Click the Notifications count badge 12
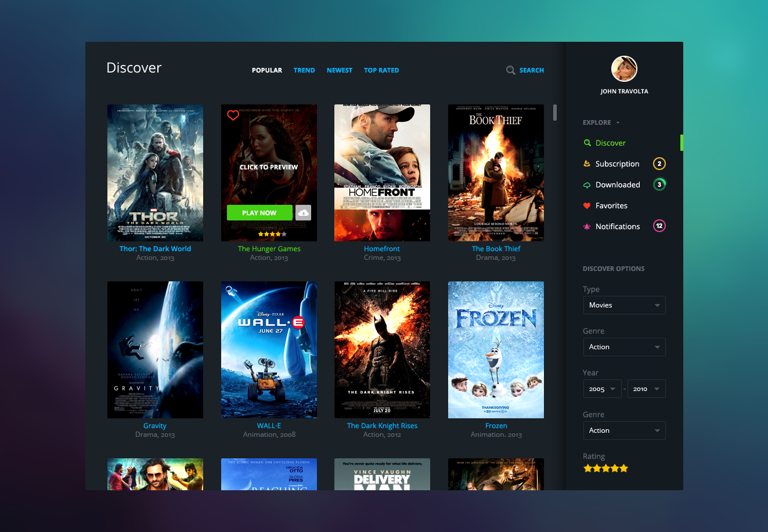This screenshot has width=768, height=532. 659,226
